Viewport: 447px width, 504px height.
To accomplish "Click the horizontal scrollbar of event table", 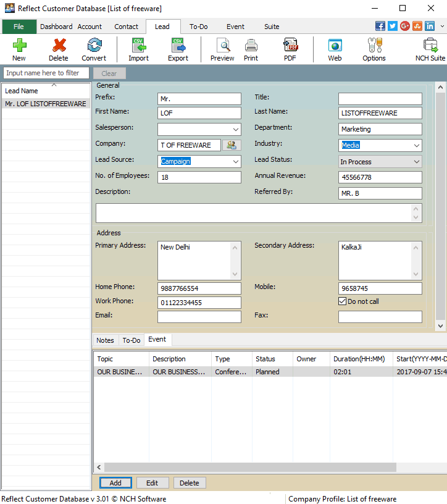I will click(x=250, y=467).
